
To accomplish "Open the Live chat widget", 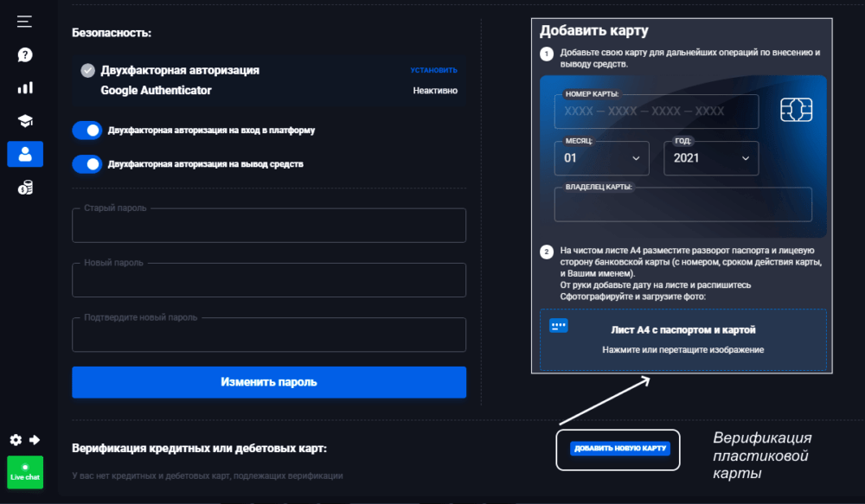I will (x=25, y=472).
